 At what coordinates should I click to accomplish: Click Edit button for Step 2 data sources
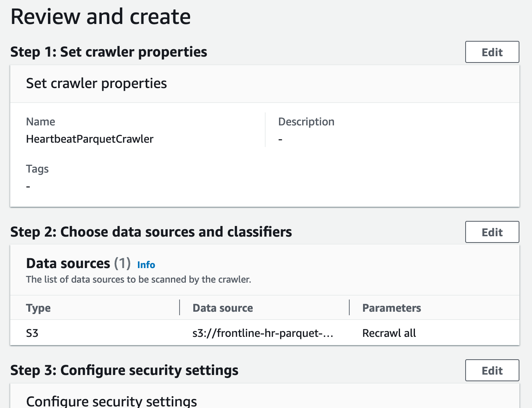click(x=492, y=232)
